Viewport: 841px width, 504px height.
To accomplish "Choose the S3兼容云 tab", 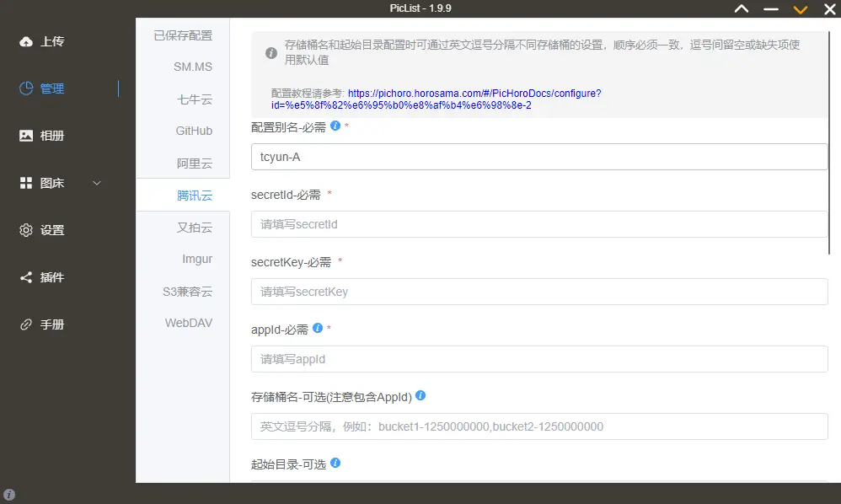I will point(188,292).
